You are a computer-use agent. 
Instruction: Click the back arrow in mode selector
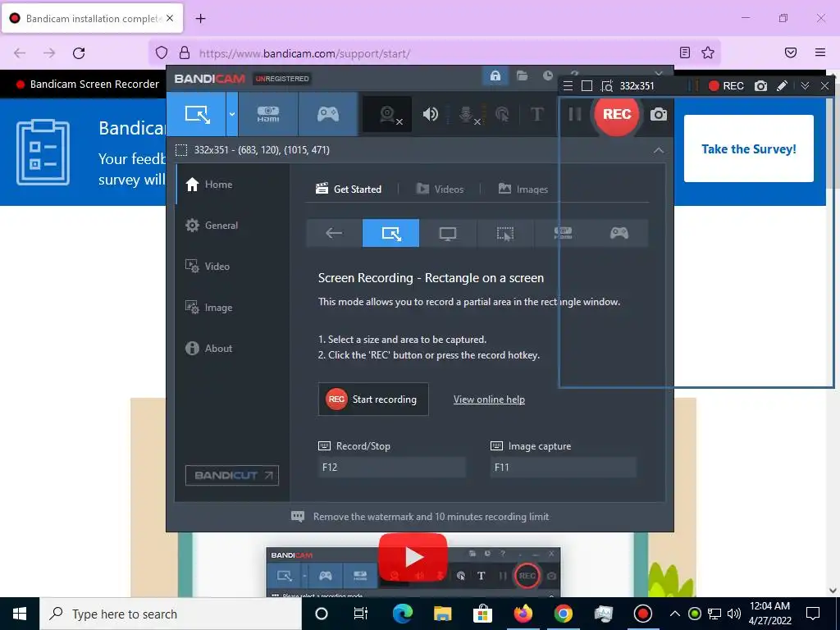click(334, 233)
